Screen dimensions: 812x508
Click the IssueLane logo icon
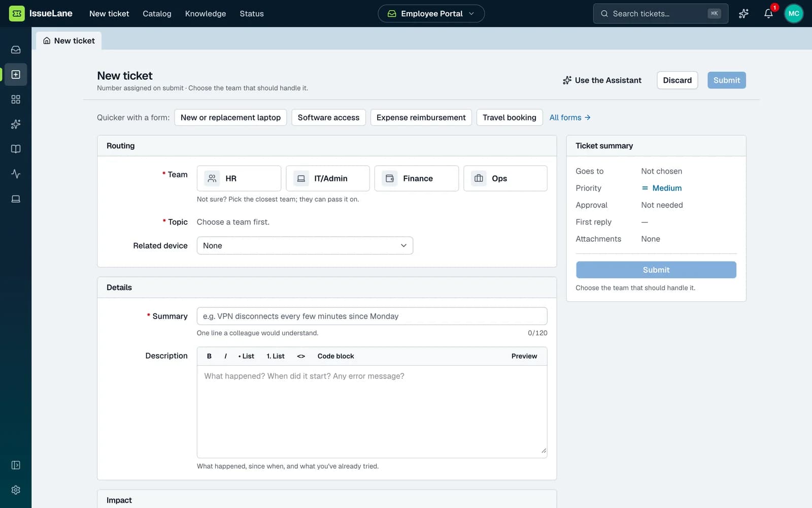[x=17, y=13]
